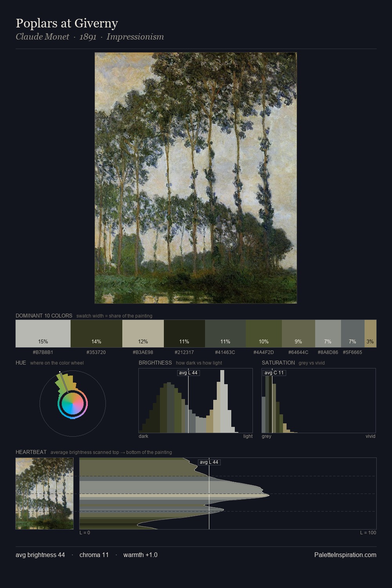Click the #64644C hex code

[298, 352]
